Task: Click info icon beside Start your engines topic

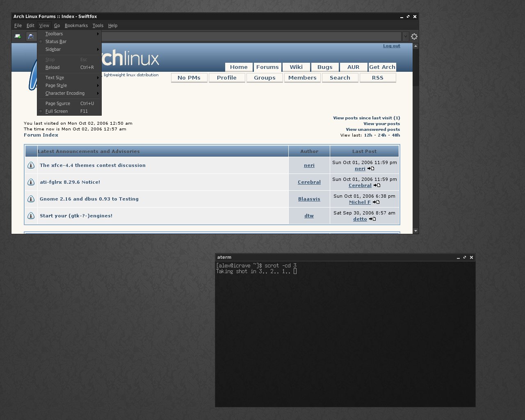Action: pos(31,216)
